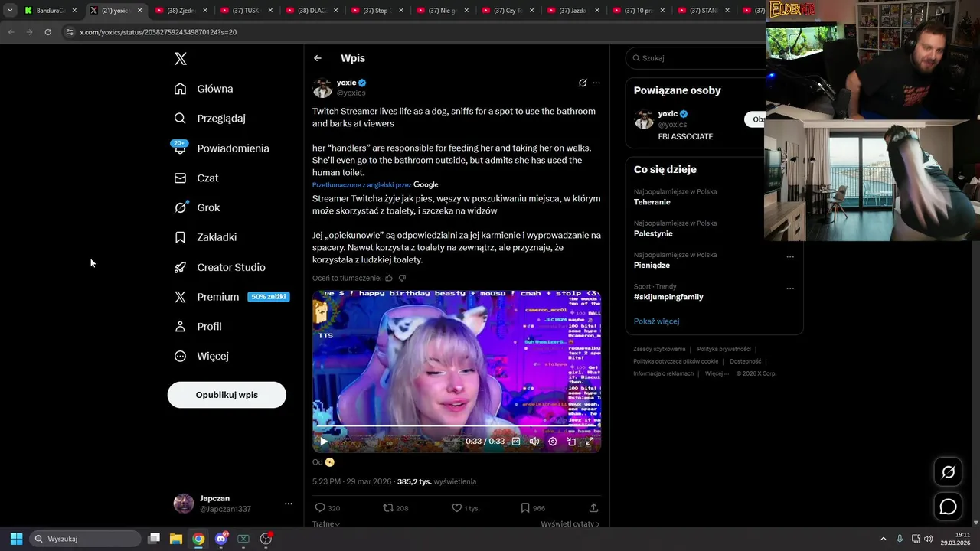Screen dimensions: 980x551
Task: Expand the Więcej menu
Action: tap(201, 356)
